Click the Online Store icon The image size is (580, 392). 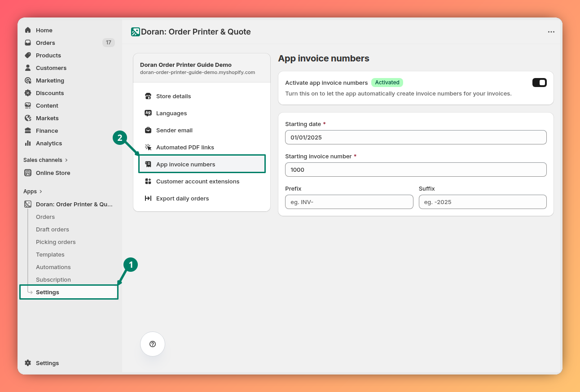point(28,173)
